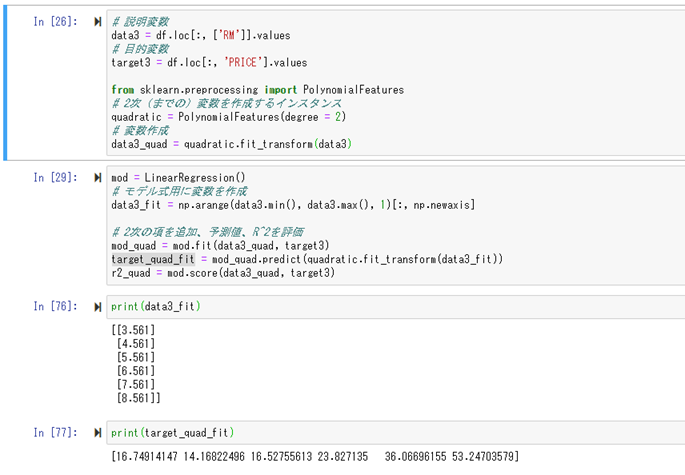This screenshot has width=685, height=475.
Task: Click the 23.827135 prediction value
Action: (343, 457)
